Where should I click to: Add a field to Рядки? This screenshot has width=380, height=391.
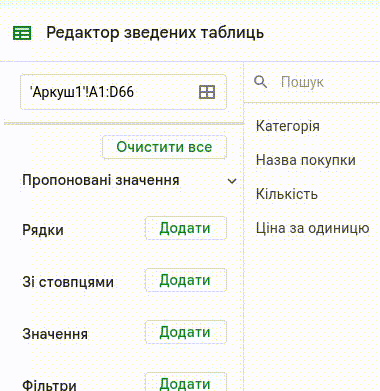pos(186,228)
